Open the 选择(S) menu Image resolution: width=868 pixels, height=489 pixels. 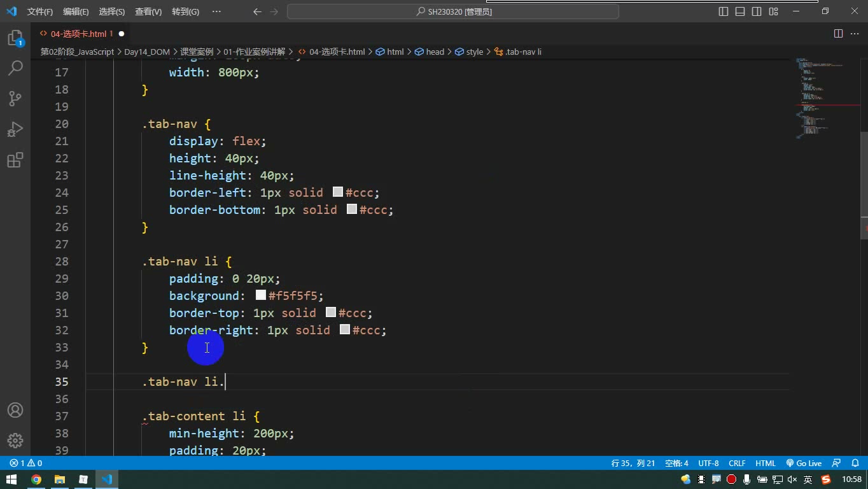[112, 11]
